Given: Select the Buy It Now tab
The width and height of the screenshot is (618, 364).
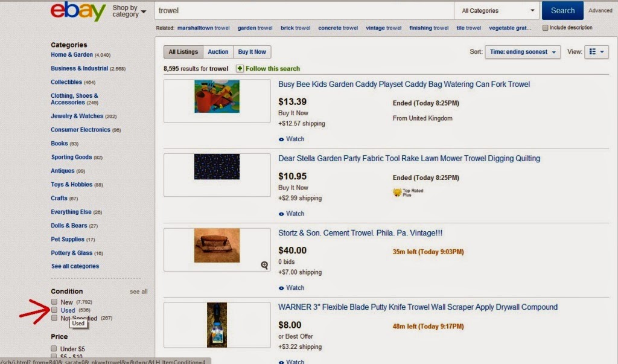Looking at the screenshot, I should (252, 52).
